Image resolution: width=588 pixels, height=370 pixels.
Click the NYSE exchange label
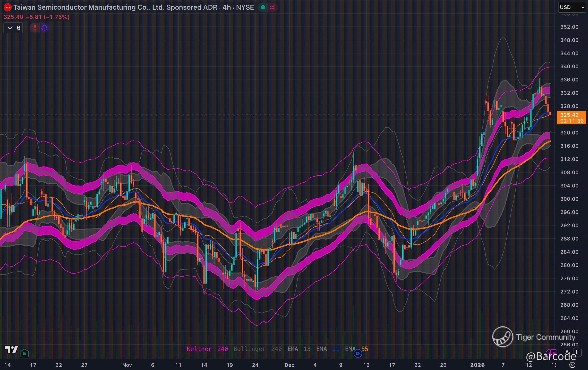click(x=245, y=7)
